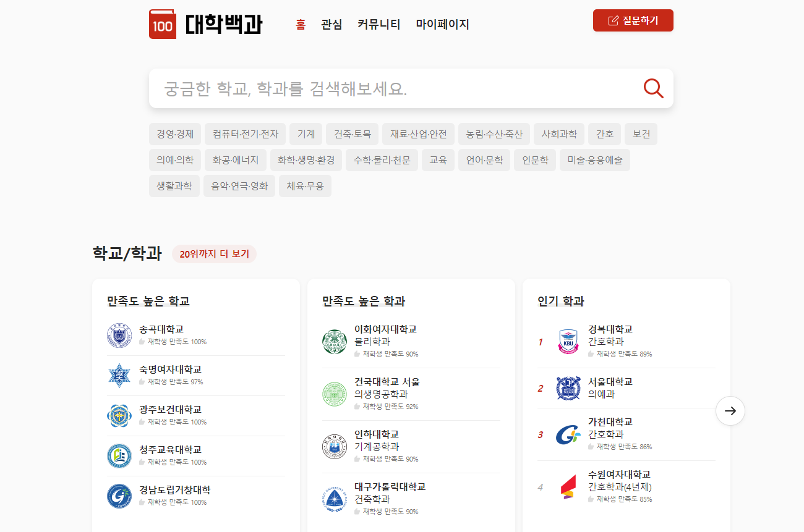The height and width of the screenshot is (532, 804).
Task: Open 숙명여자대학교 school name
Action: (170, 369)
